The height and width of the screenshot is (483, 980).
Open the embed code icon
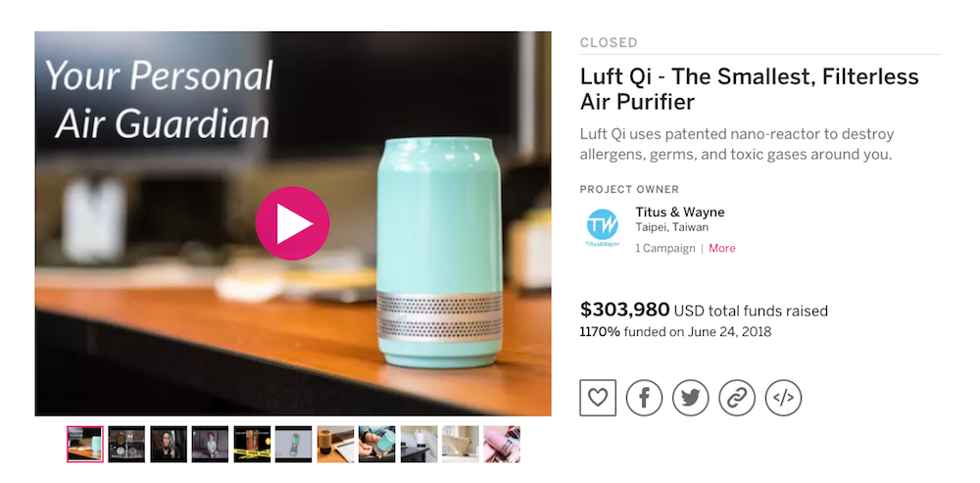click(x=783, y=398)
